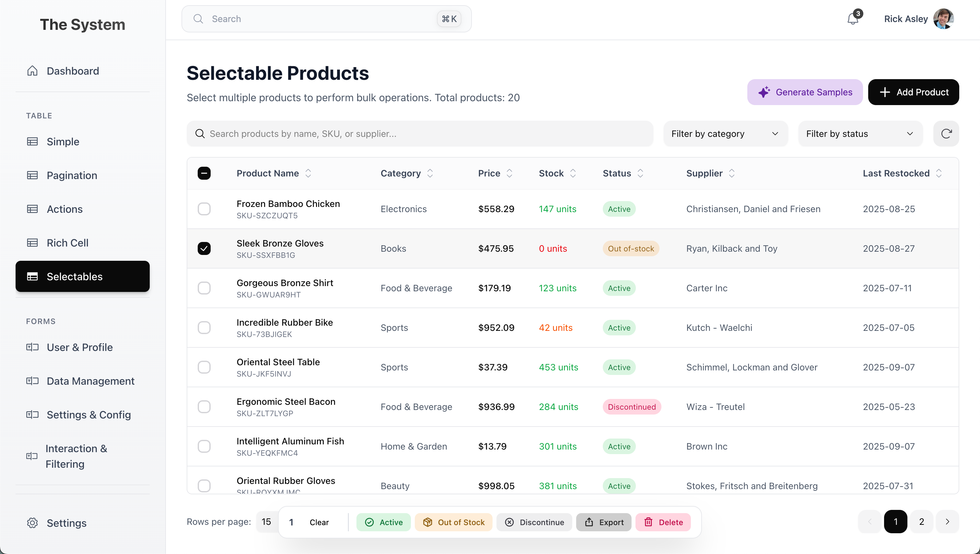Screen dimensions: 980x554
Task: Click the Export selected button
Action: [604, 522]
